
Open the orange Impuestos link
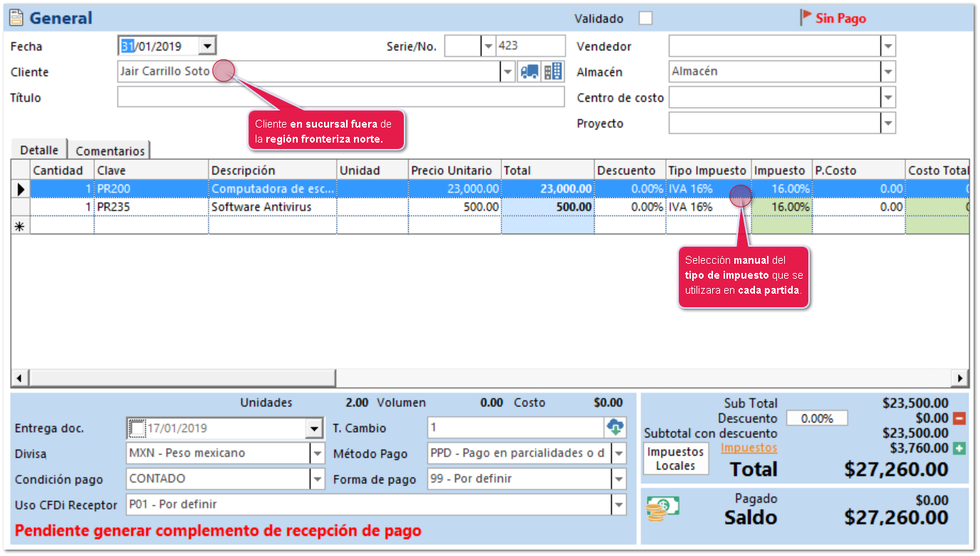749,448
